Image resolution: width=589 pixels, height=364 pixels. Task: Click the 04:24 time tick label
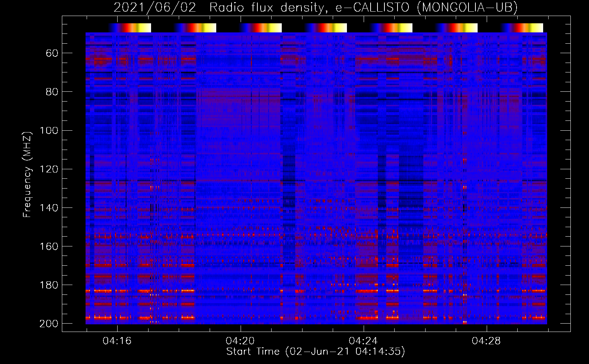363,341
